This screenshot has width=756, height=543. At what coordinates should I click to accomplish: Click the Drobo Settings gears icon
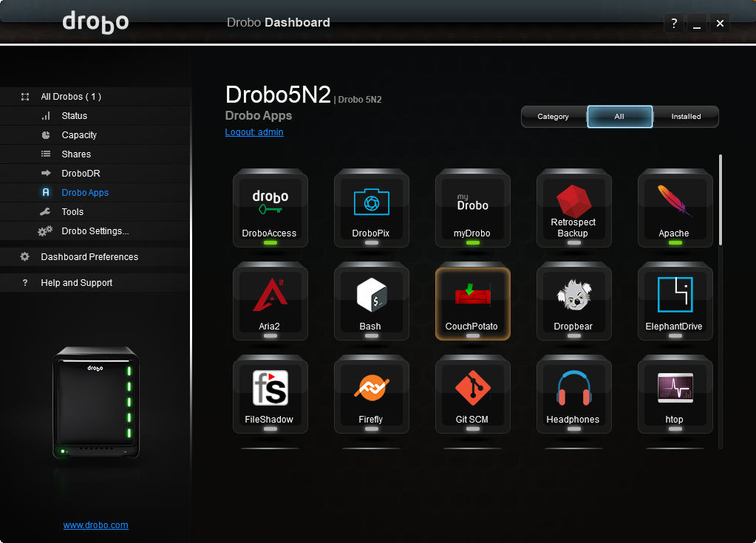[45, 231]
